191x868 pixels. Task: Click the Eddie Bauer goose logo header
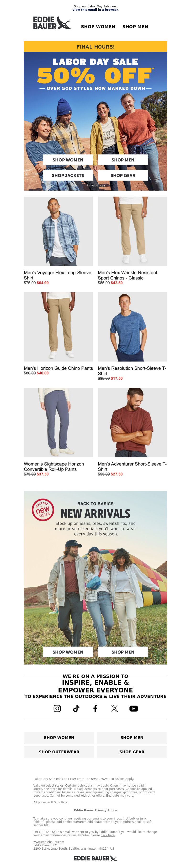click(x=52, y=23)
